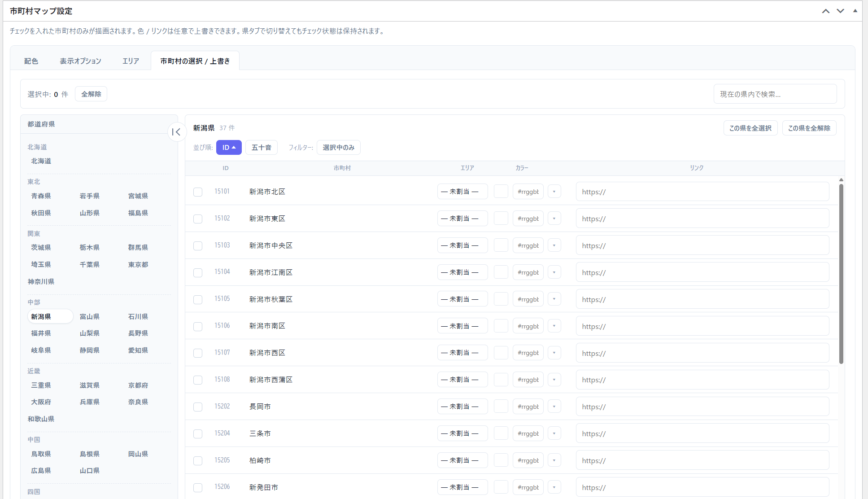Open color picker arrow for 新潟市中央区
Viewport: 868px width, 499px height.
click(x=554, y=245)
